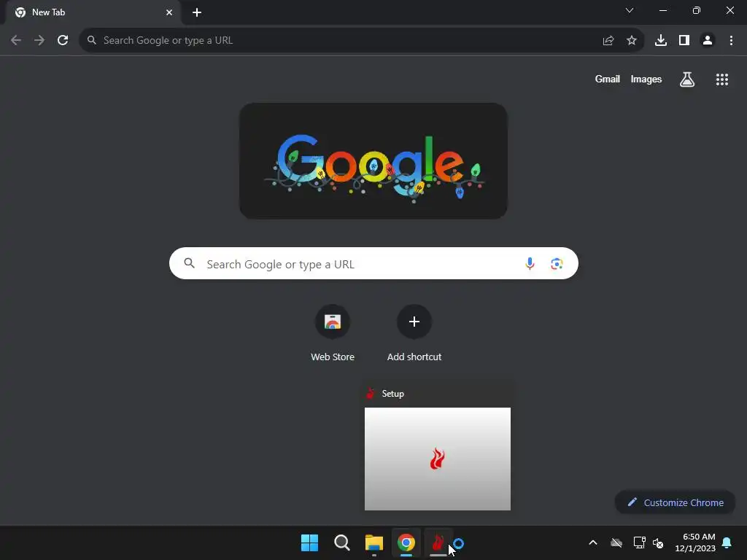Screen dimensions: 747x560
Task: Open File Explorer from the taskbar
Action: click(374, 542)
